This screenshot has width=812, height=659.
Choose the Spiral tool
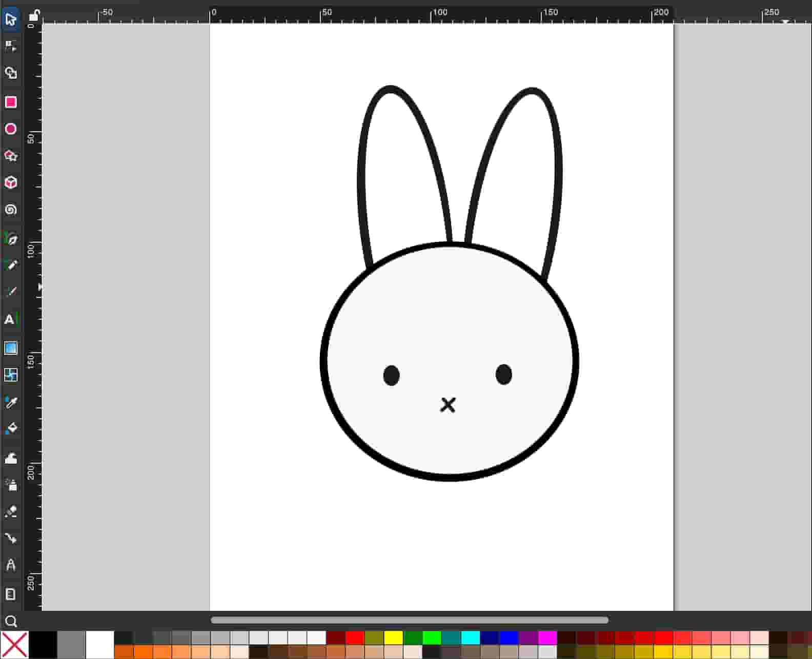[11, 210]
